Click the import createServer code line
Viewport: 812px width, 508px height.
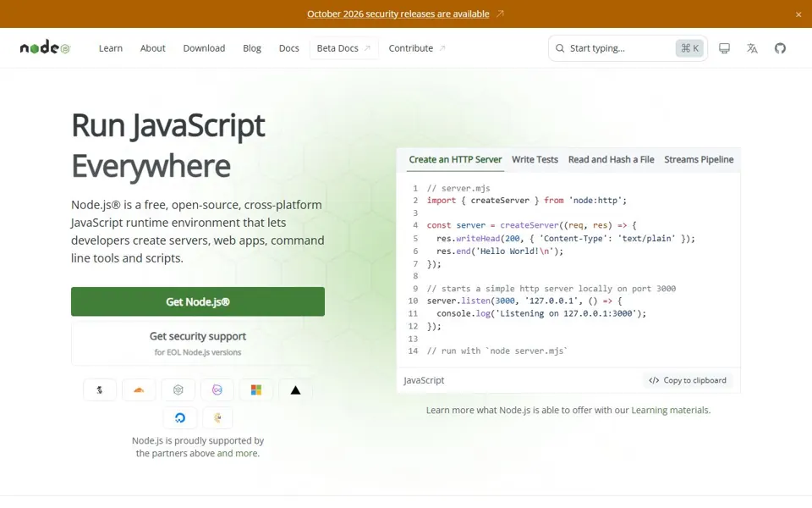[527, 201]
